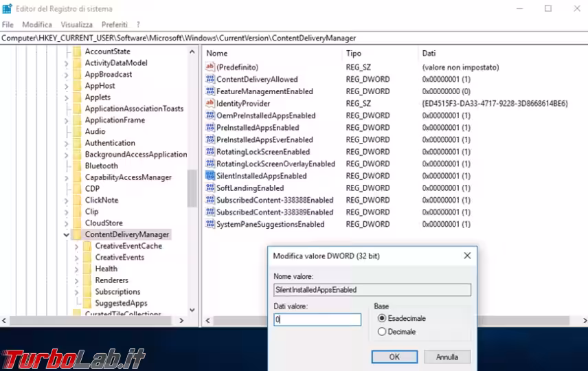Click the SilentInstalledAppsEnabled DWORD icon
The height and width of the screenshot is (371, 588).
210,176
